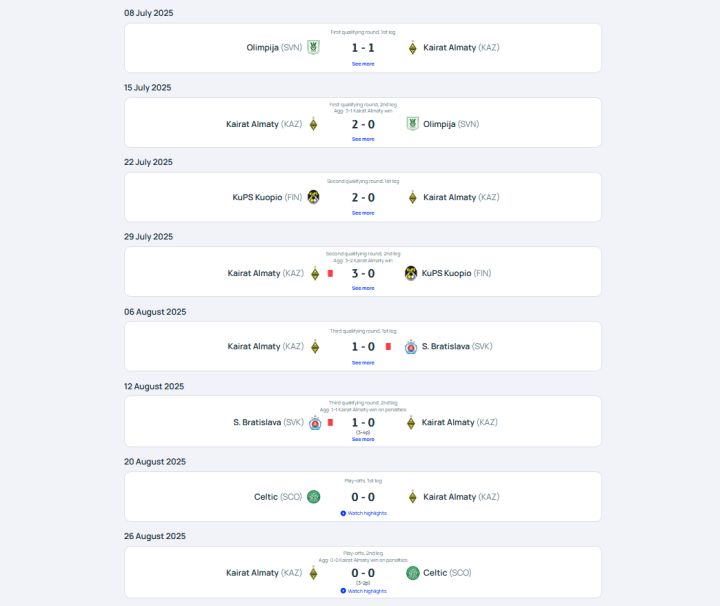Image resolution: width=720 pixels, height=606 pixels.
Task: Click Olimpija crest in the 08 July match
Action: click(x=313, y=47)
